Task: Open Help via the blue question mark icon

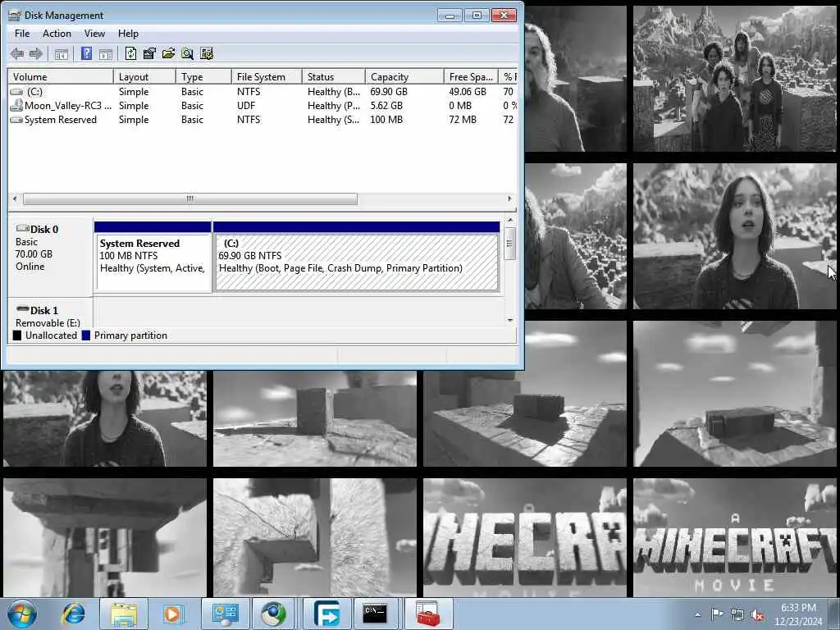Action: point(86,53)
